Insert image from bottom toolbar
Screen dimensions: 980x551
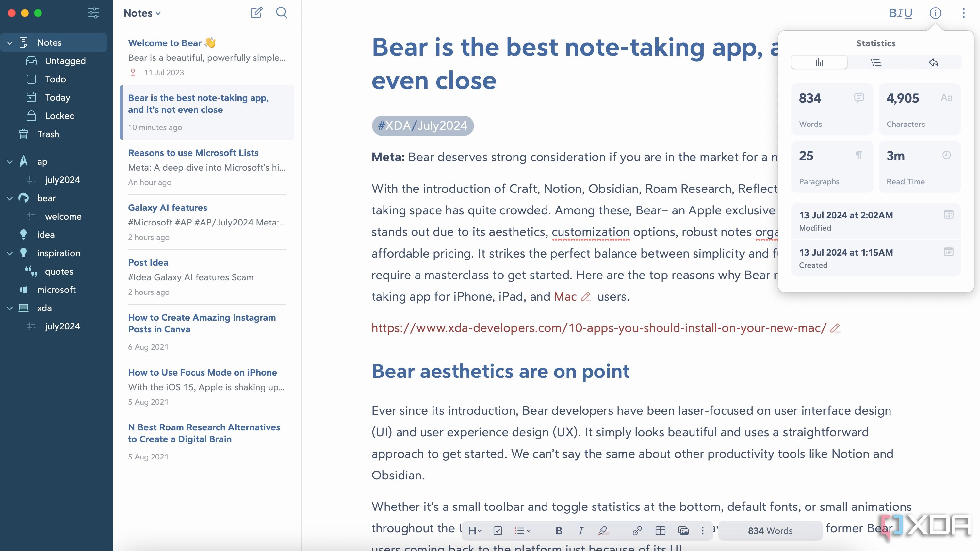click(683, 531)
